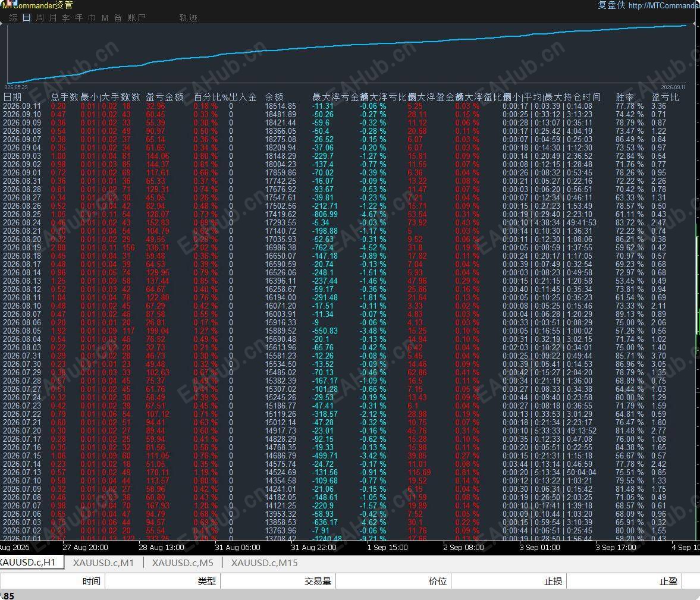This screenshot has width=700, height=600.
Task: Select the 2026.08.25 date row
Action: pyautogui.click(x=22, y=214)
